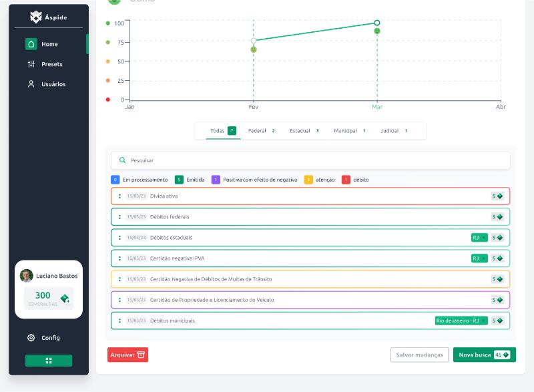The height and width of the screenshot is (392, 534).
Task: Select the Fev data point on chart
Action: tap(254, 41)
